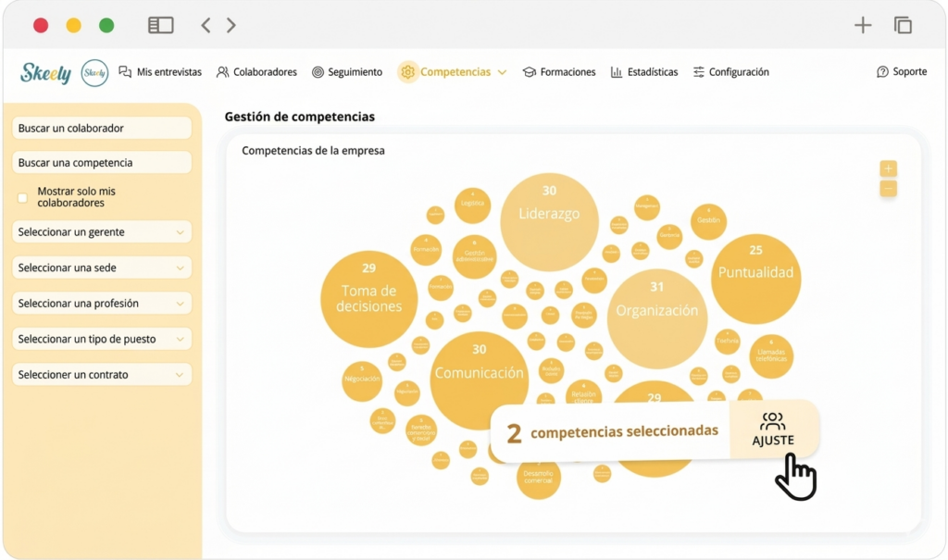
Task: Expand 'Seleccionar un gerente' dropdown
Action: [102, 232]
